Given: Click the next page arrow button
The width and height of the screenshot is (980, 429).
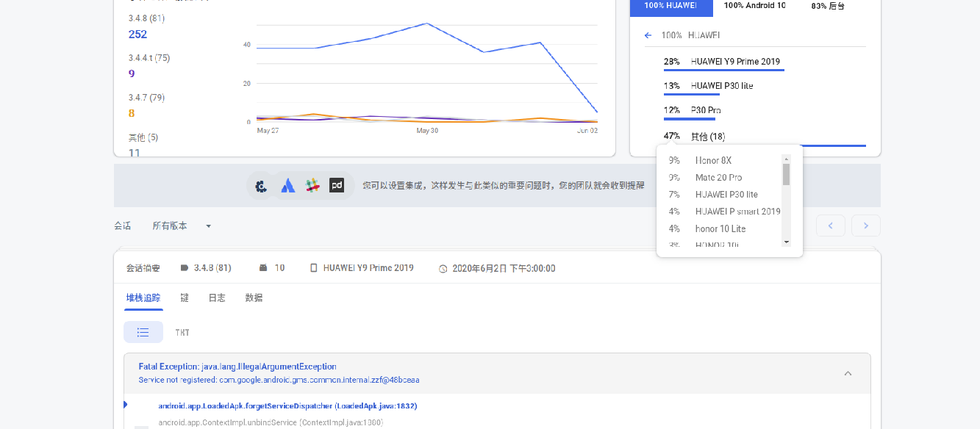Looking at the screenshot, I should [x=865, y=226].
